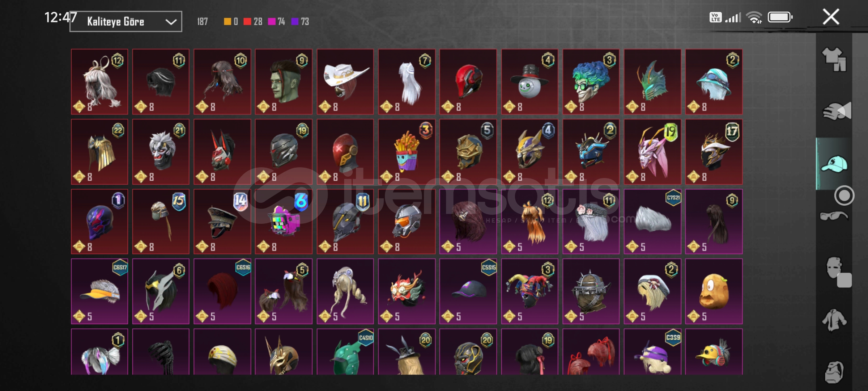
Task: Click the Wi-Fi status icon
Action: pos(754,17)
